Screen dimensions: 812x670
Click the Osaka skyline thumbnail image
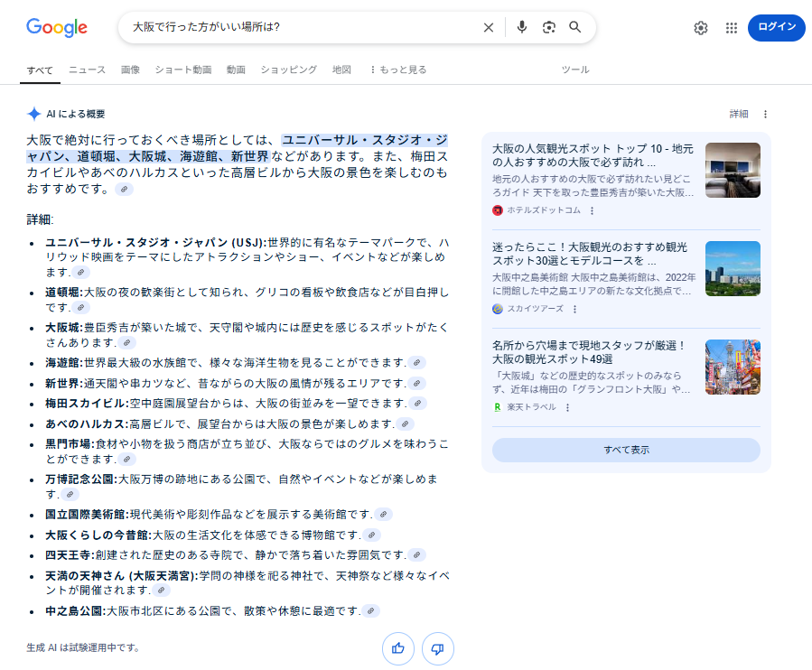(x=733, y=268)
